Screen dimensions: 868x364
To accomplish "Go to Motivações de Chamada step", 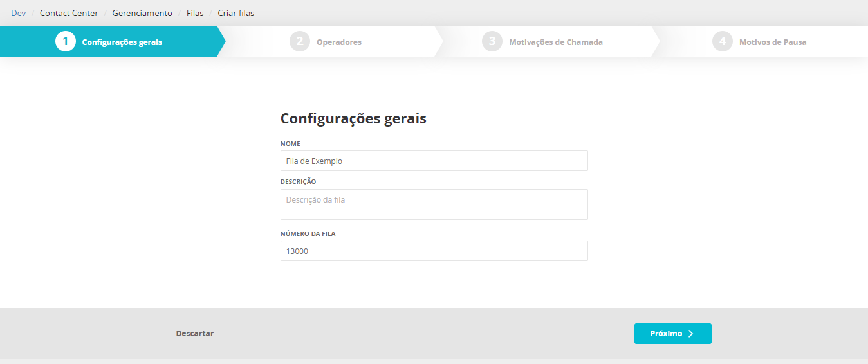I will [x=555, y=42].
